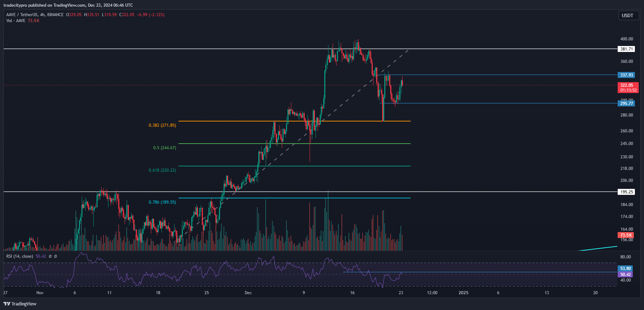Viewport: 644px width, 310px height.
Task: Click the 2025 date on time axis
Action: (x=463, y=293)
